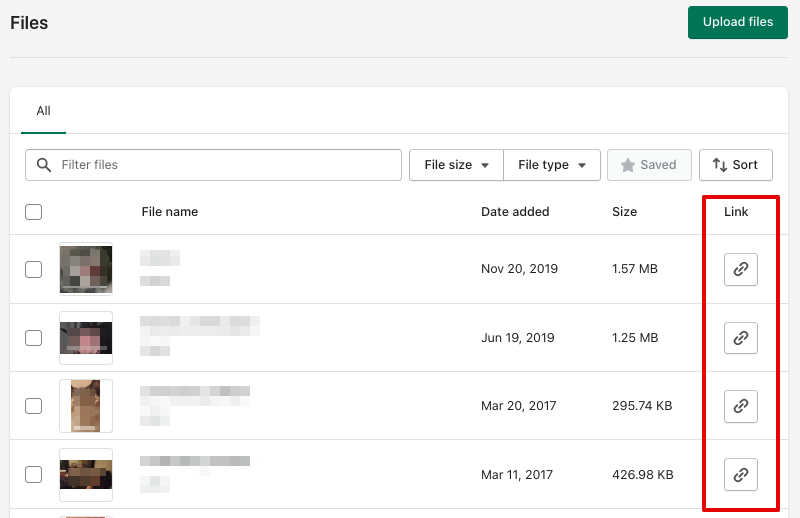Click the date Mar 20, 2017

(518, 406)
